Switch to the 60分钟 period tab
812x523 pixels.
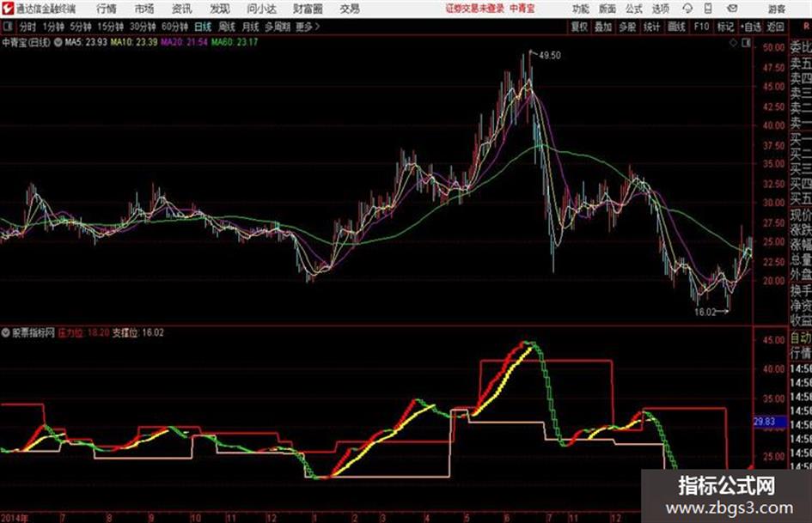pos(174,27)
